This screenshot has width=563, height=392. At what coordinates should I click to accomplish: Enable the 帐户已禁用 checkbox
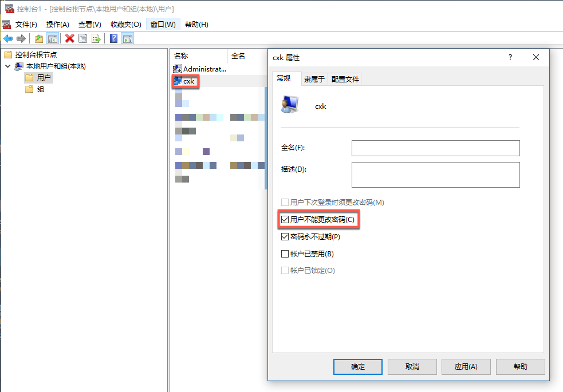[x=284, y=254]
